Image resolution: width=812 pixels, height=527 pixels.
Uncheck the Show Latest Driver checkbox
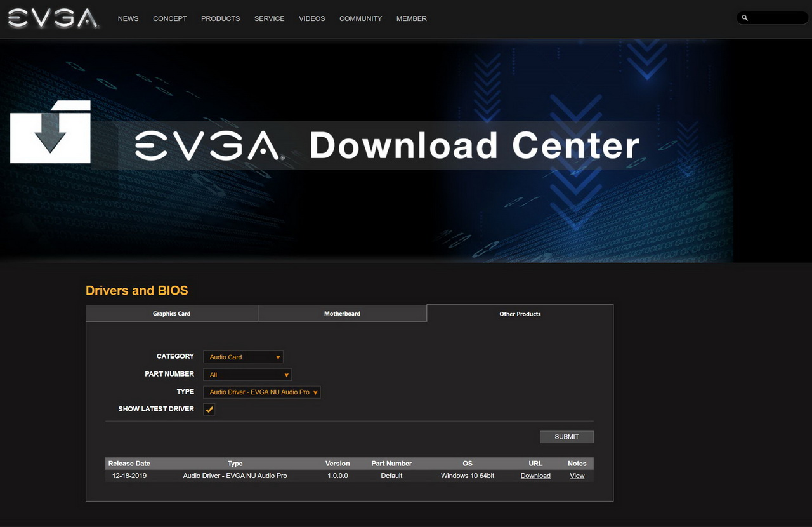[209, 410]
